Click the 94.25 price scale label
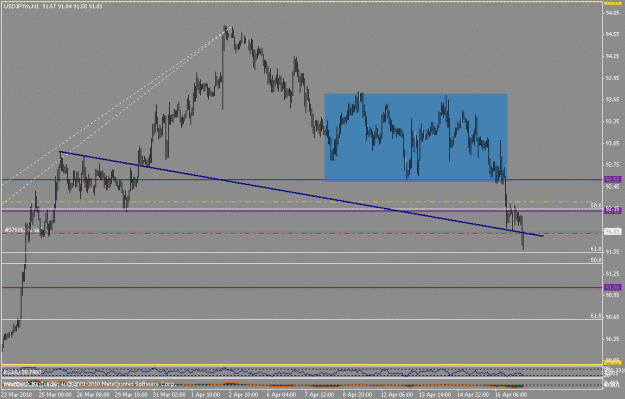The width and height of the screenshot is (625, 399). pos(612,56)
